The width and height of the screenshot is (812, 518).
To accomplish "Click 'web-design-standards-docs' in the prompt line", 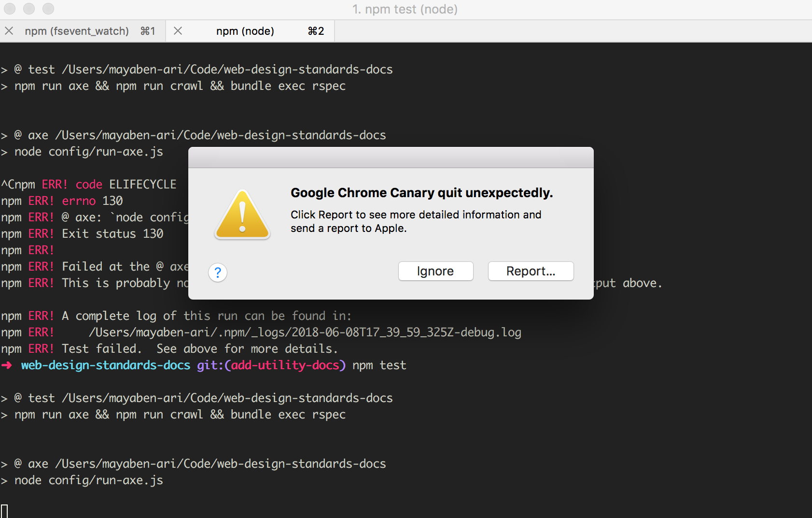I will pos(106,365).
